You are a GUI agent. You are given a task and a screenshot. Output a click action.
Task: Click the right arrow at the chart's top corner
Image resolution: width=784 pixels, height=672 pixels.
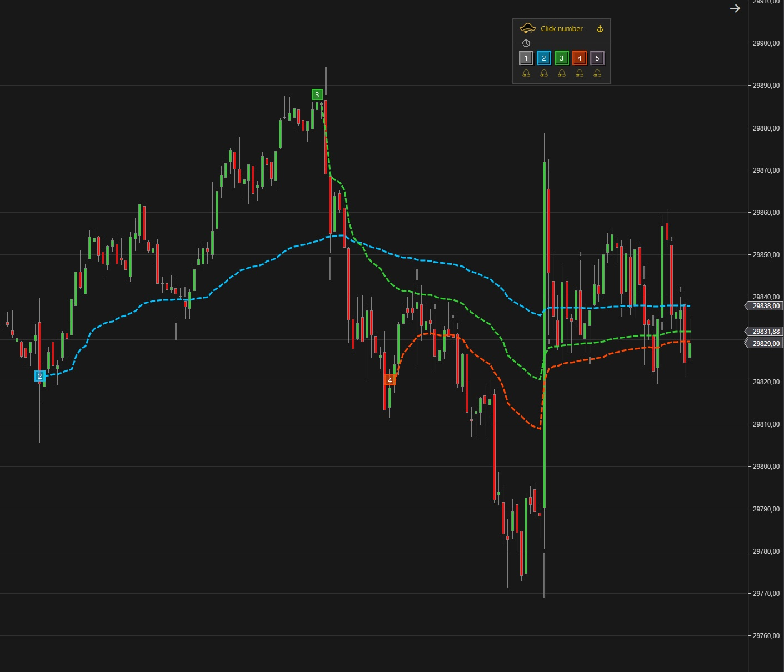(x=735, y=8)
